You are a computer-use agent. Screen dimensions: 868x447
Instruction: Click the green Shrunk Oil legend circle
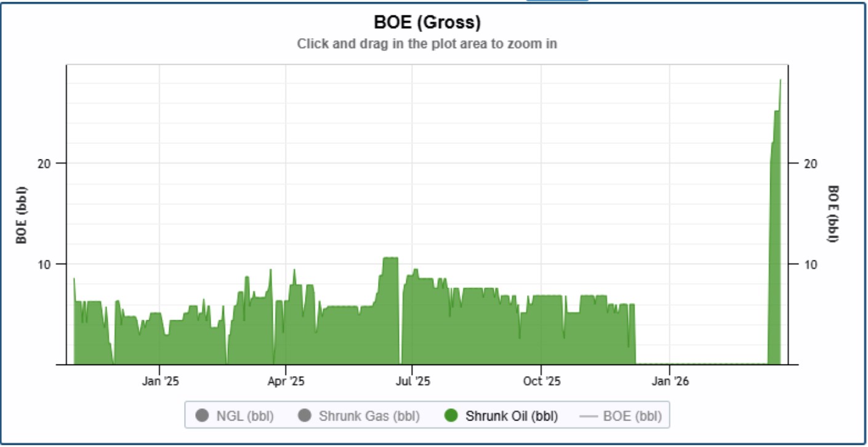(451, 416)
